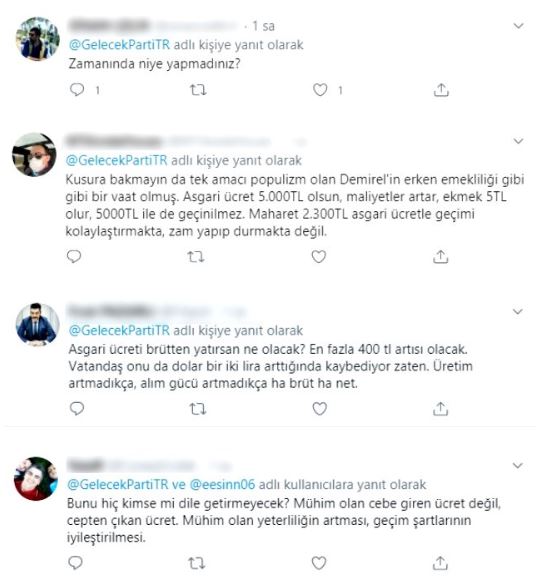Screen dimensions: 551x587
Task: Share the 'Zamanında niye yapmadınız?' tweet
Action: 441,90
